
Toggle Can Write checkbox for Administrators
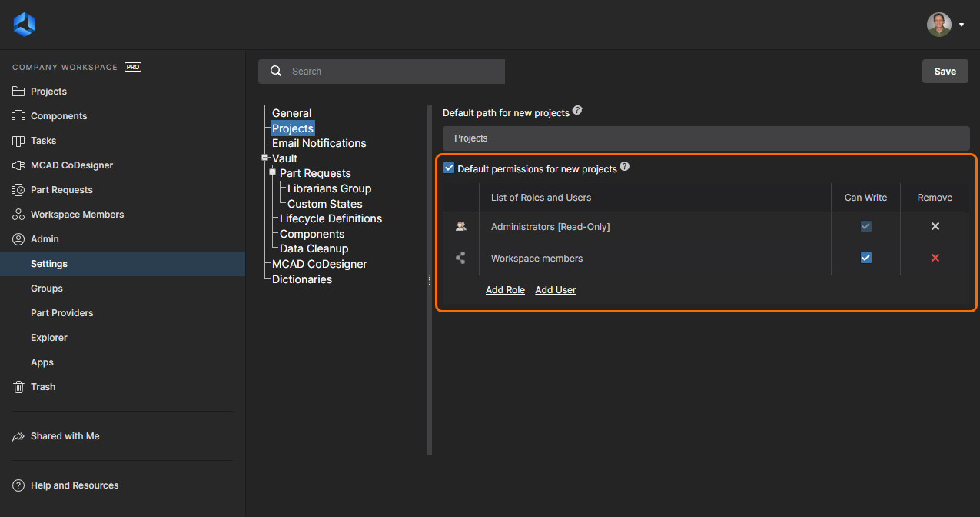865,227
